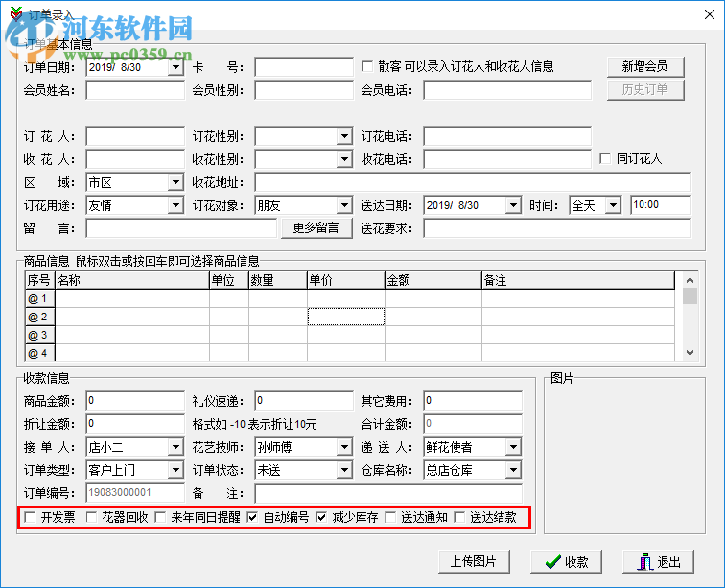
Task: Enable the 送达通知 checkbox
Action: tap(390, 517)
